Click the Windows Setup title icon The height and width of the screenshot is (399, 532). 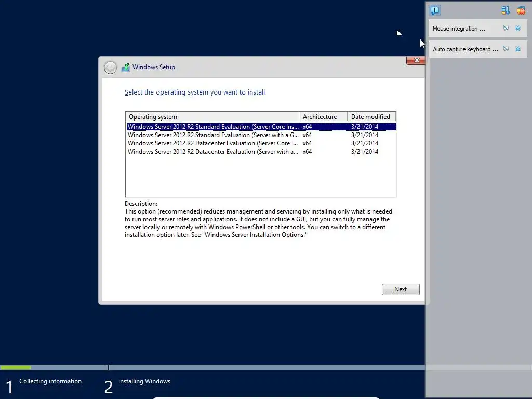click(126, 67)
